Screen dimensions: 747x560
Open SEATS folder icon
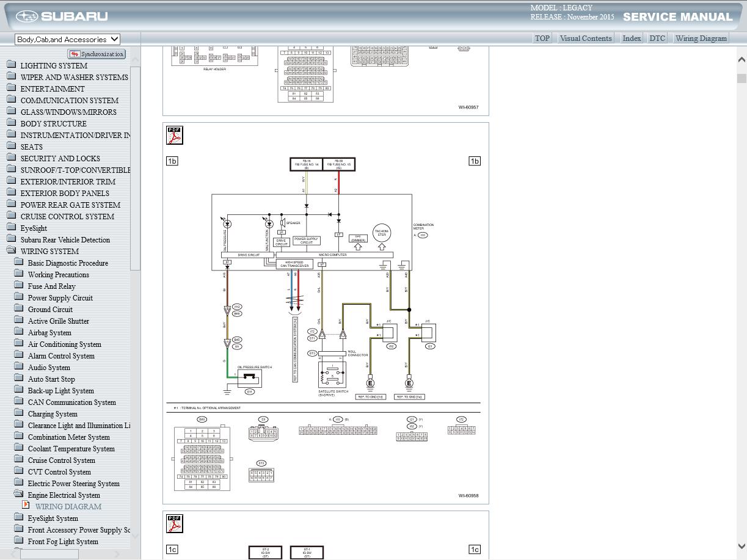click(x=12, y=146)
